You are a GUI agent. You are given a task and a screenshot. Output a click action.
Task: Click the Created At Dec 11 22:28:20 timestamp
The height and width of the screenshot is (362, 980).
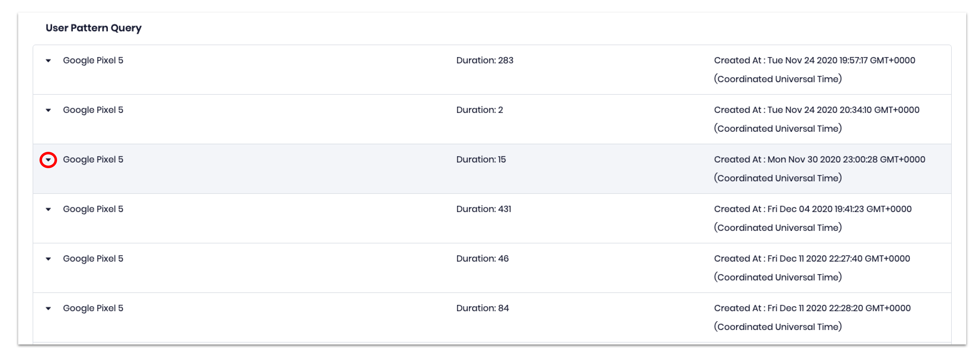812,308
